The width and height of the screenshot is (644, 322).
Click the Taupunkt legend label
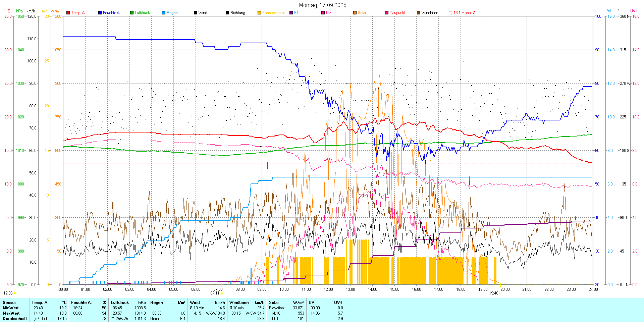pos(397,13)
